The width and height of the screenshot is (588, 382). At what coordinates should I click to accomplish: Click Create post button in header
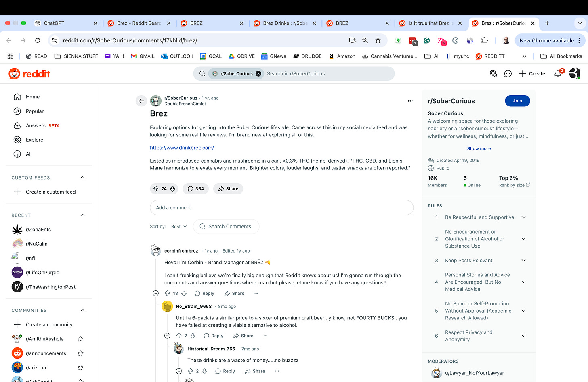[x=532, y=73]
